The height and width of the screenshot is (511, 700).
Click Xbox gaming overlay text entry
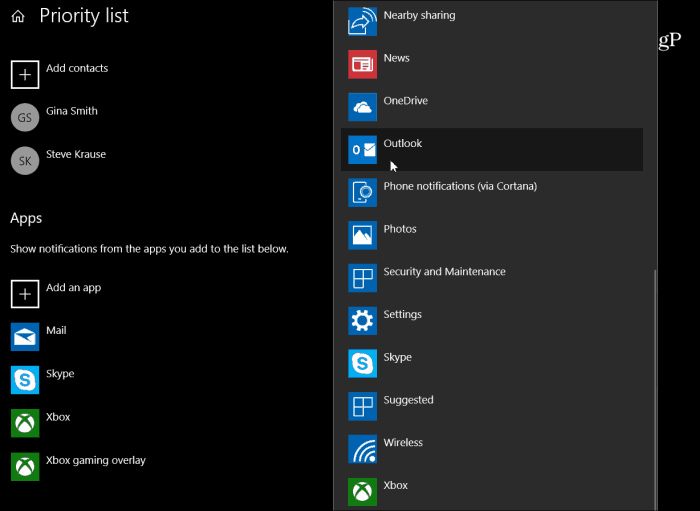pos(96,461)
